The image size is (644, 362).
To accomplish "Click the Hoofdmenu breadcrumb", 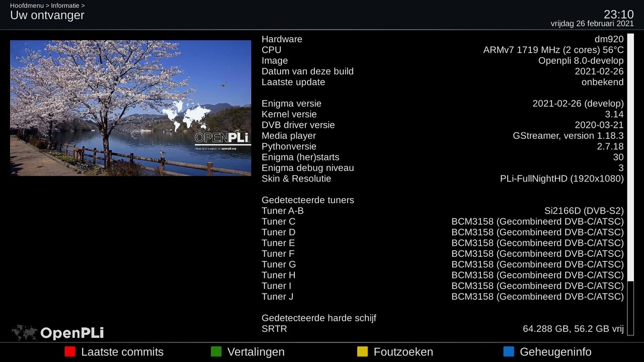I will [27, 6].
